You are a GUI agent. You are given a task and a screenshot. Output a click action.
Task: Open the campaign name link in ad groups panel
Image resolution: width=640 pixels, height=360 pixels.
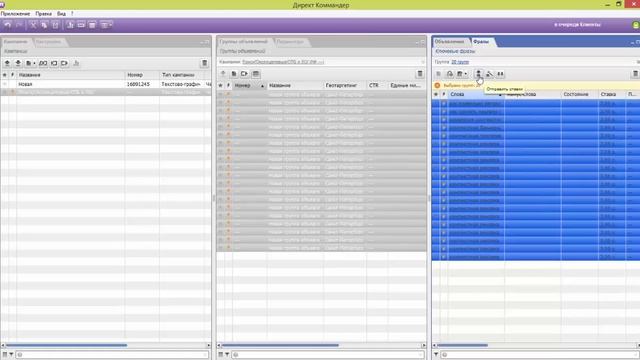pyautogui.click(x=282, y=62)
